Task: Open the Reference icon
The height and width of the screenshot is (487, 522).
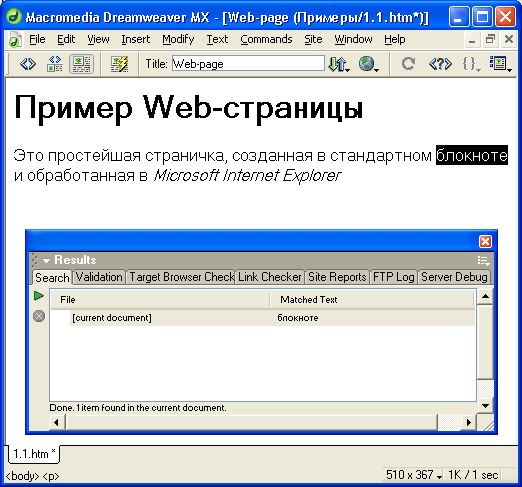Action: (x=440, y=63)
